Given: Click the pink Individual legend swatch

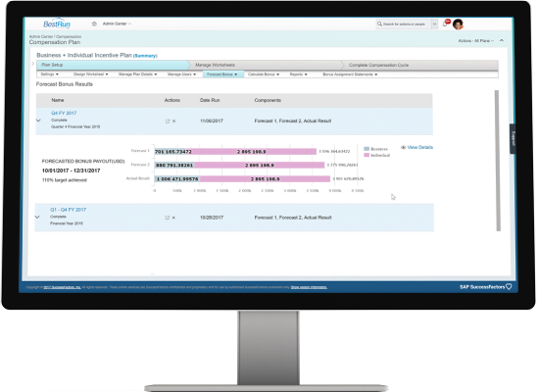Looking at the screenshot, I should pos(366,155).
